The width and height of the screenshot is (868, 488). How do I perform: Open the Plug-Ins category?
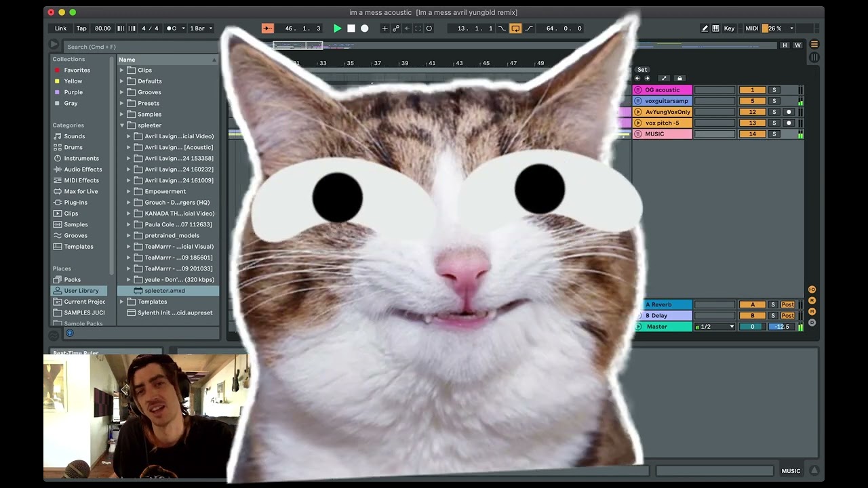pyautogui.click(x=75, y=202)
